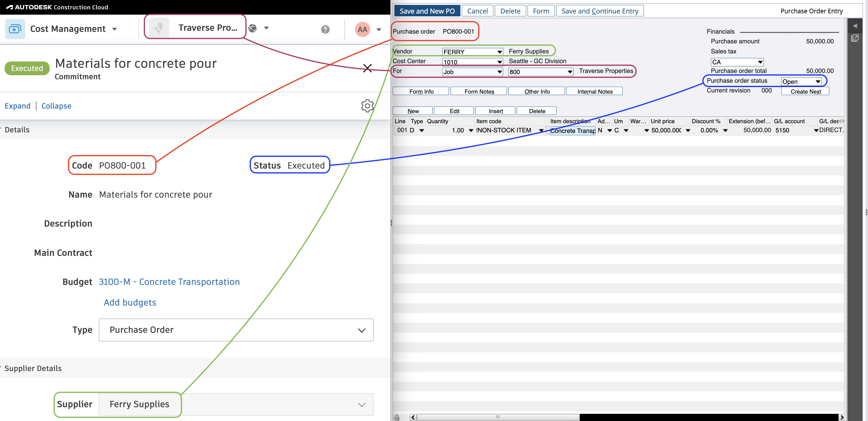Viewport: 868px width, 421px height.
Task: Click the Collapse link
Action: click(x=56, y=106)
